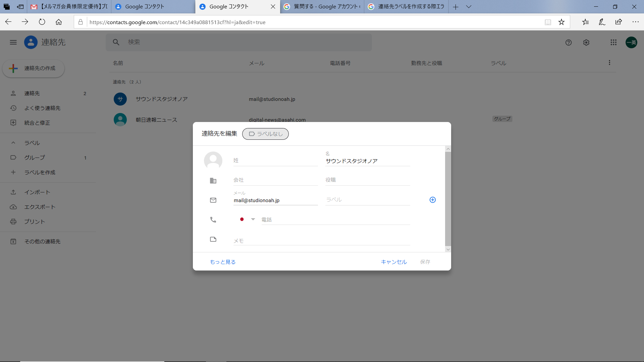Open the ラベルなし label chip

coord(265,134)
